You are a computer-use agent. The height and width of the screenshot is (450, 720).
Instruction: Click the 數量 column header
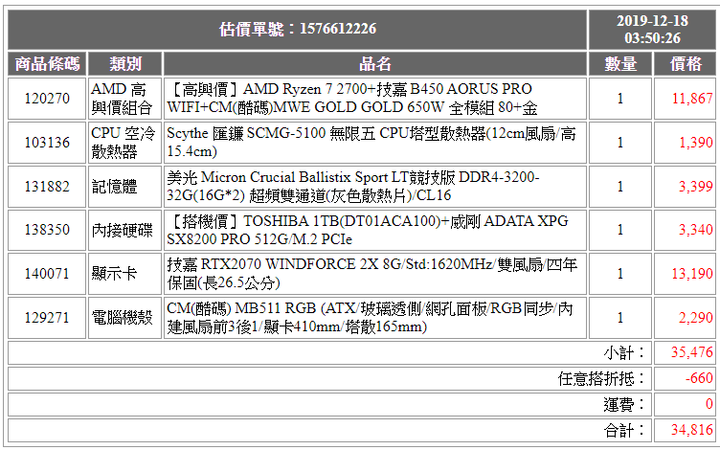(x=620, y=63)
